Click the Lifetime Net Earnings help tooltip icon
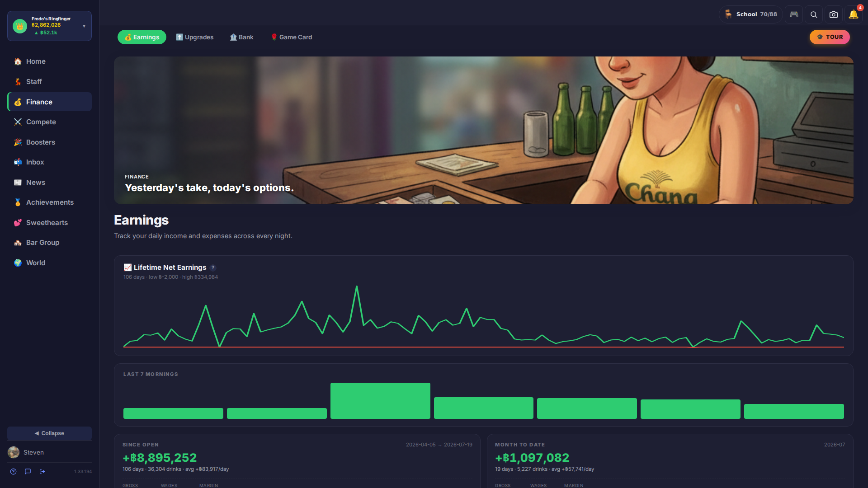This screenshot has width=868, height=488. (213, 267)
